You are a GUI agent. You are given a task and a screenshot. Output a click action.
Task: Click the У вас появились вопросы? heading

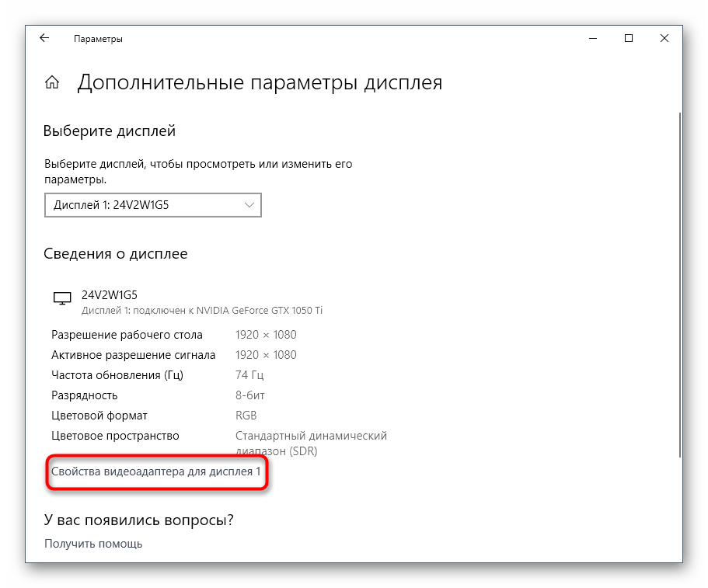tap(138, 520)
